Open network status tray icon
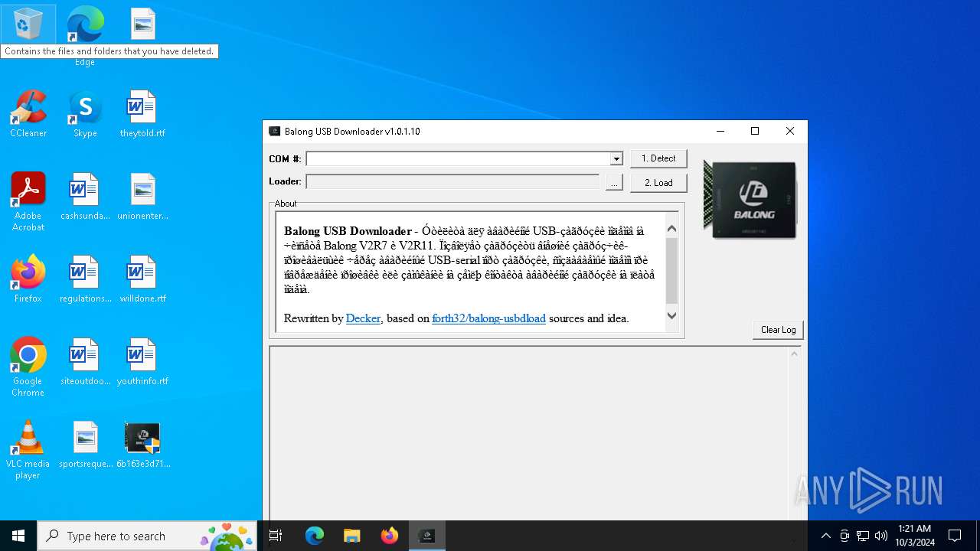 point(863,536)
